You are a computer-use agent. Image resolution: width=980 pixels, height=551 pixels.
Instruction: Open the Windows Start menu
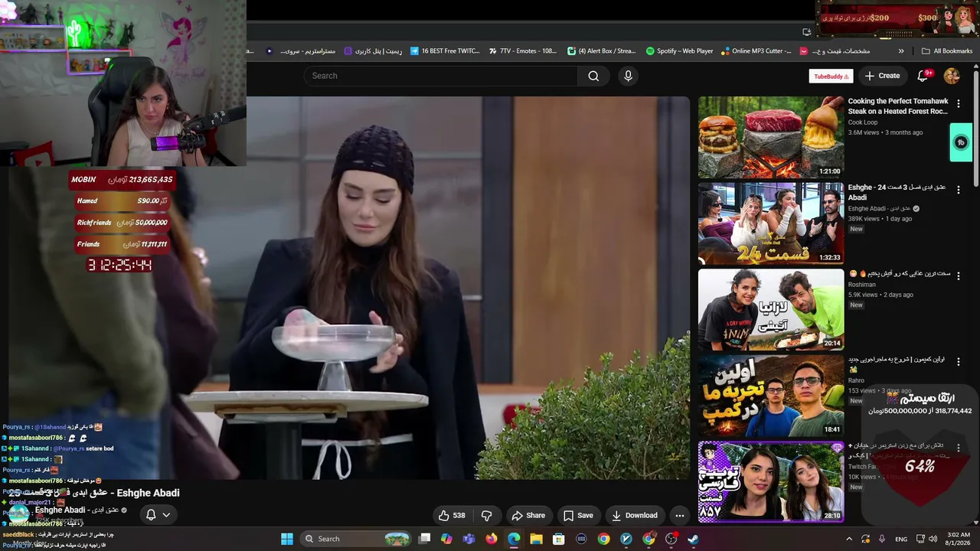pyautogui.click(x=287, y=539)
